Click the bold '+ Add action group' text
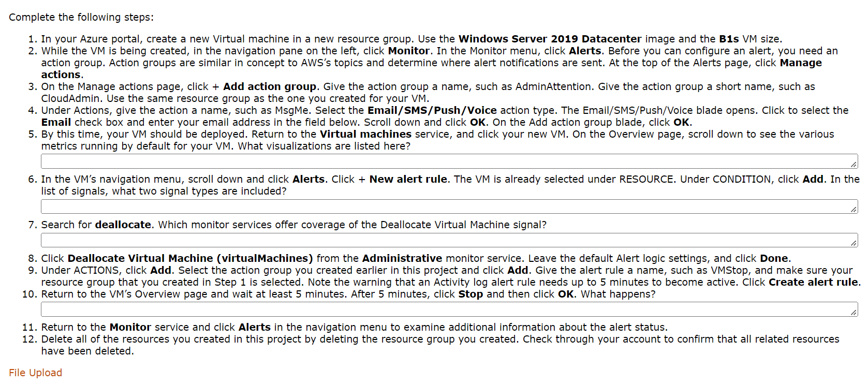Image resolution: width=868 pixels, height=384 pixels. [264, 86]
